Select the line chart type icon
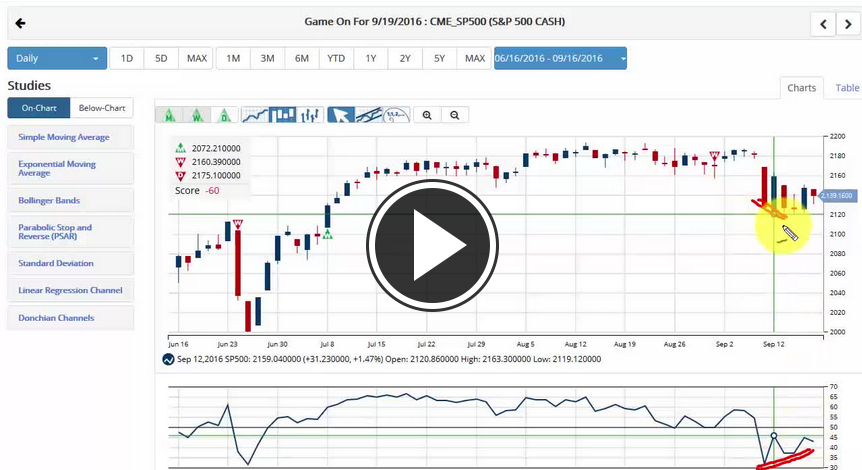The image size is (862, 470). pos(254,115)
